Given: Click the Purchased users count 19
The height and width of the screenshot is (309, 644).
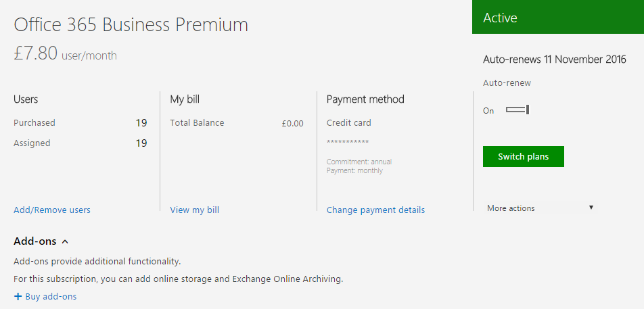Looking at the screenshot, I should pyautogui.click(x=141, y=122).
